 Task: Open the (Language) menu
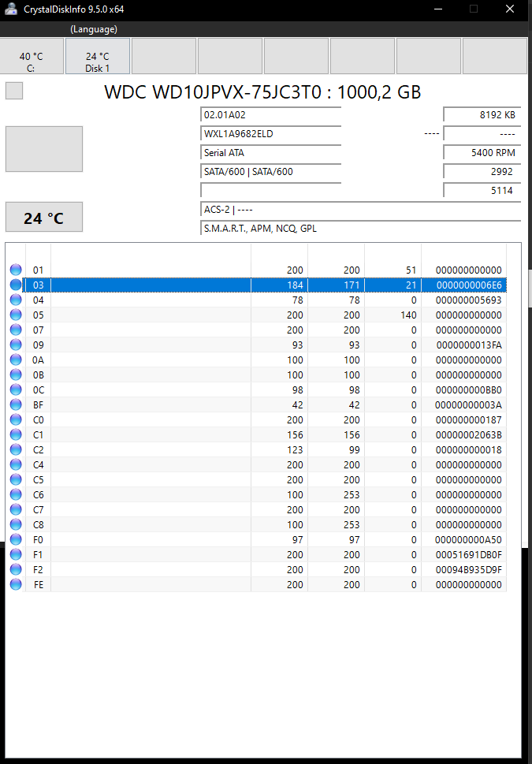94,29
